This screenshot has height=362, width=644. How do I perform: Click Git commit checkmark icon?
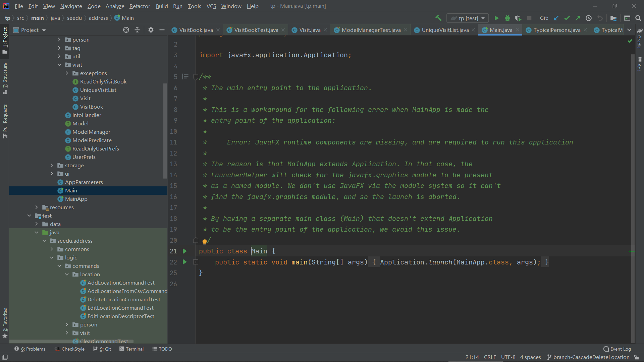[567, 18]
